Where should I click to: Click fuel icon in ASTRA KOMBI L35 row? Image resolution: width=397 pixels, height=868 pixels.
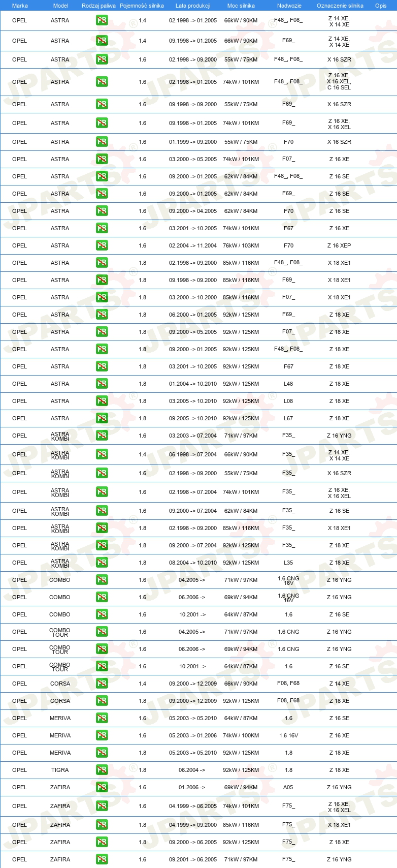(102, 563)
